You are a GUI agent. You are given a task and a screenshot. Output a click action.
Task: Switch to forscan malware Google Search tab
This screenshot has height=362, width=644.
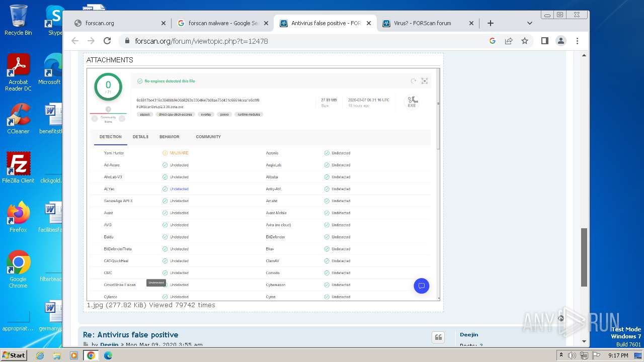pyautogui.click(x=223, y=23)
